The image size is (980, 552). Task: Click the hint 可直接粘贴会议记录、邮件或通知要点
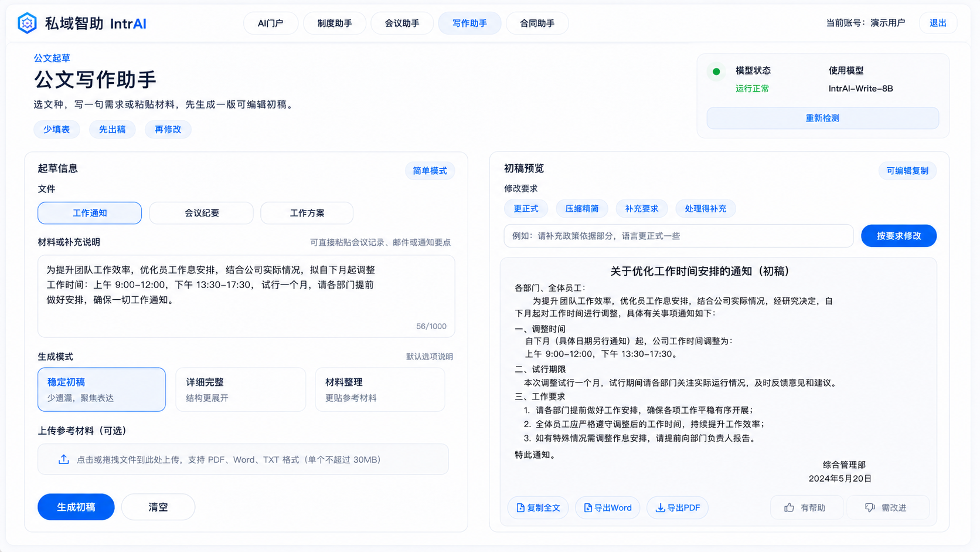[x=380, y=242]
